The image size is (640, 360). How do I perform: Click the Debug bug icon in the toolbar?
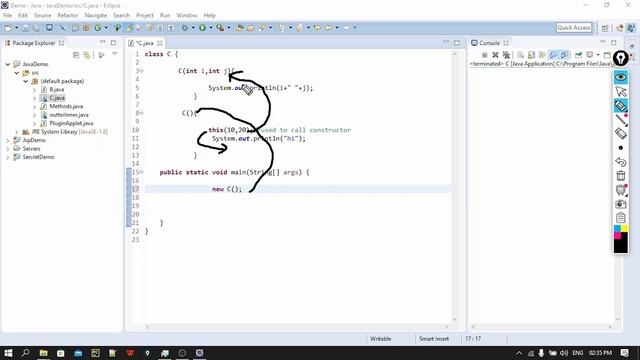point(185,28)
